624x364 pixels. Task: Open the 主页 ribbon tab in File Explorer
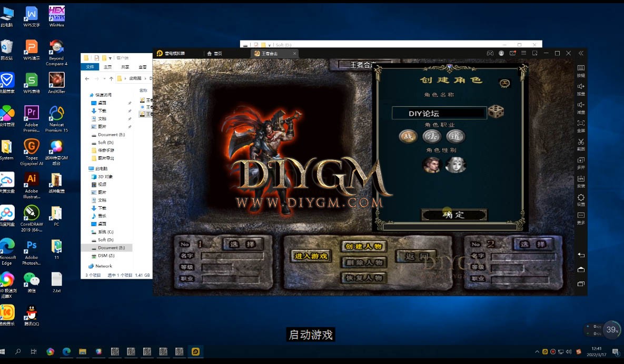107,67
